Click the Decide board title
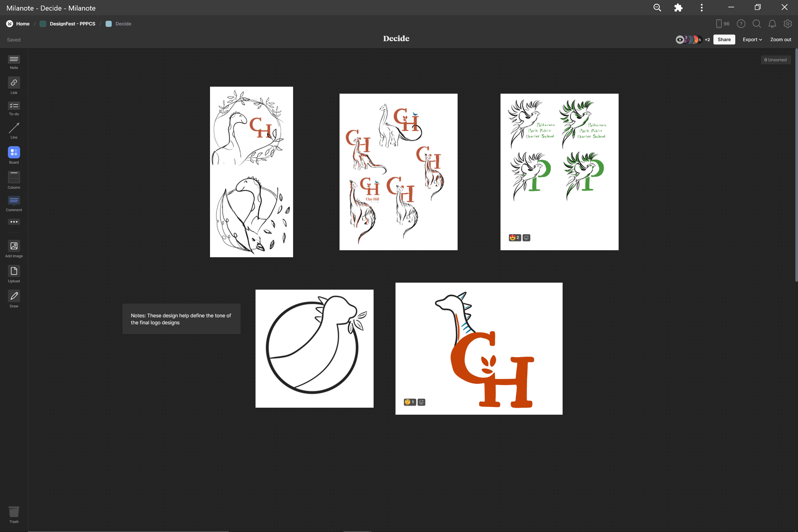The width and height of the screenshot is (798, 532). (x=396, y=38)
